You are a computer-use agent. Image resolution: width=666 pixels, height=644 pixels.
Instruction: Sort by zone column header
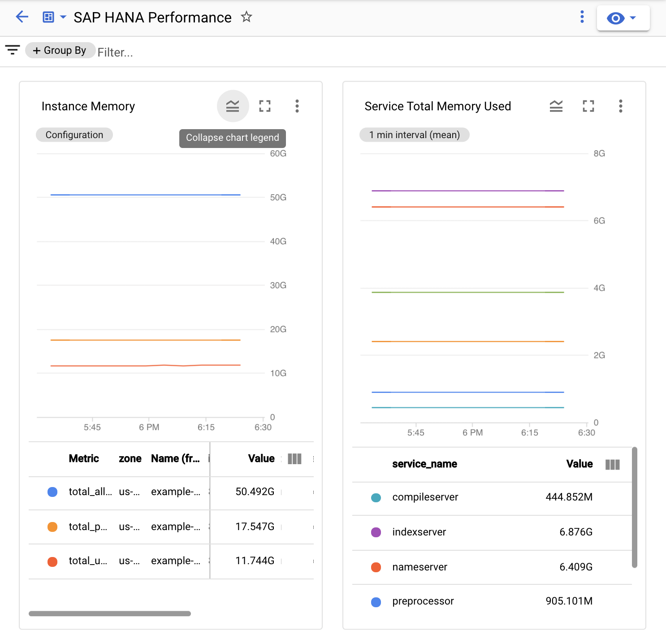pos(130,459)
